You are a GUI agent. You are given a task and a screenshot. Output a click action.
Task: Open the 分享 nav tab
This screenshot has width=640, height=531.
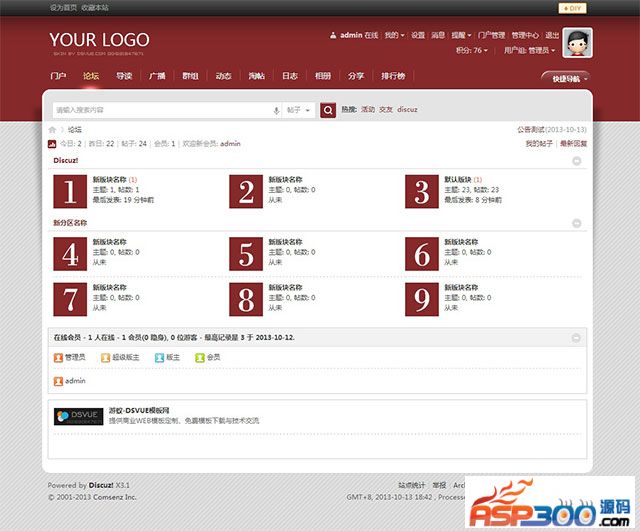pyautogui.click(x=356, y=76)
